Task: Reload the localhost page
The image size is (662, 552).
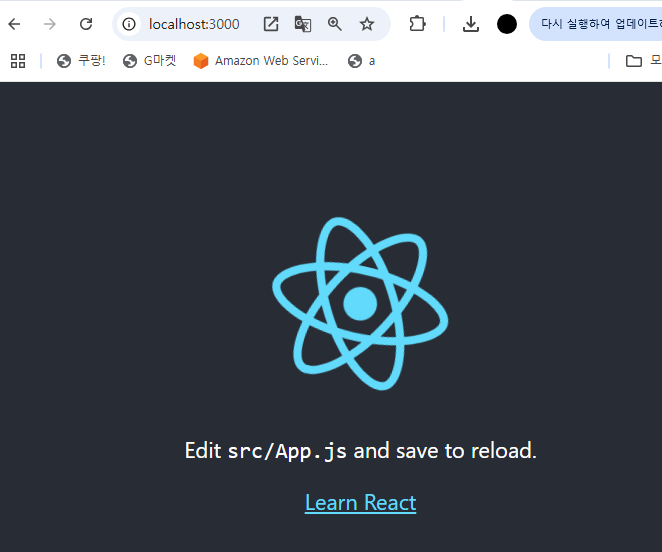Action: [86, 24]
